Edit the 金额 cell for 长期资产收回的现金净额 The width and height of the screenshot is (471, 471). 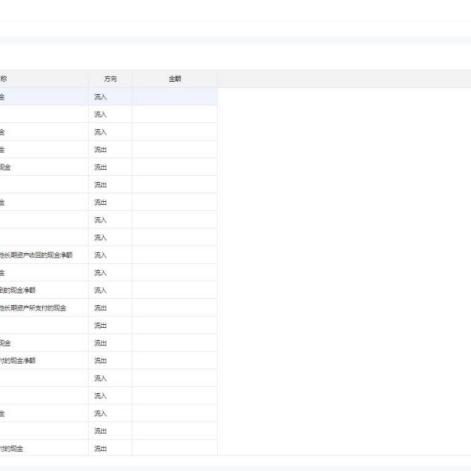pyautogui.click(x=175, y=255)
